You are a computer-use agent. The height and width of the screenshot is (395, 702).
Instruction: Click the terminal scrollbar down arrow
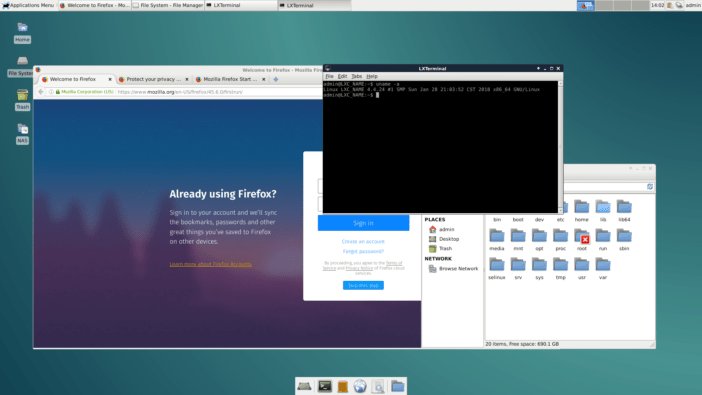[x=561, y=210]
